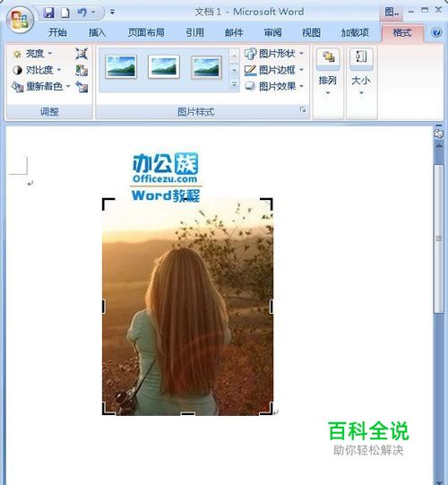Viewport: 448px width, 485px height.
Task: Click the reset picture icon
Action: pyautogui.click(x=82, y=87)
